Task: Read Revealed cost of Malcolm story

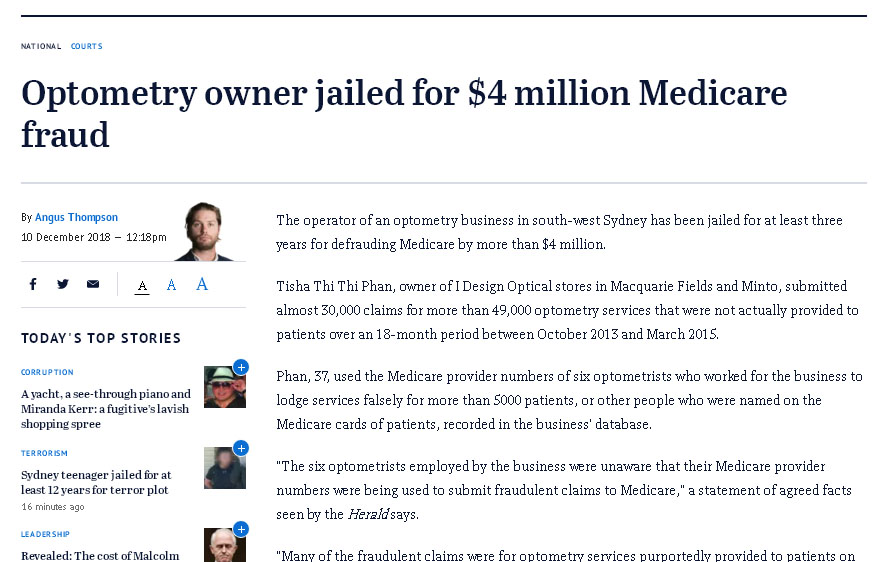Action: pyautogui.click(x=100, y=556)
